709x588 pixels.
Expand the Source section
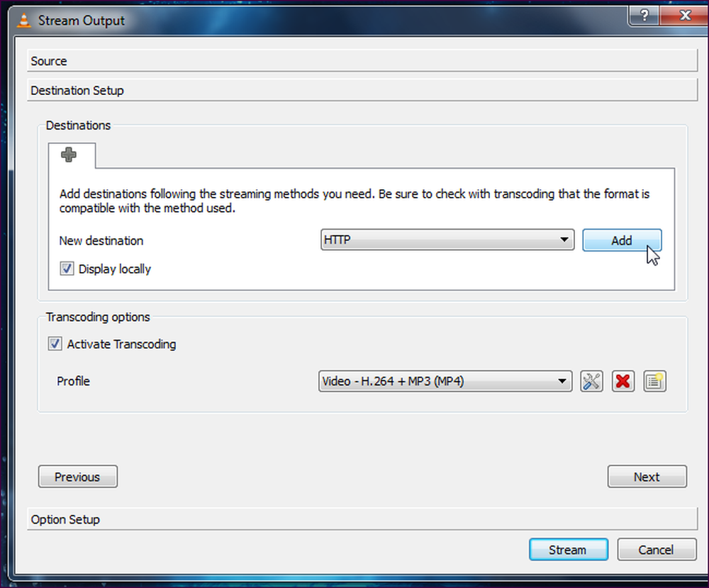pos(362,61)
